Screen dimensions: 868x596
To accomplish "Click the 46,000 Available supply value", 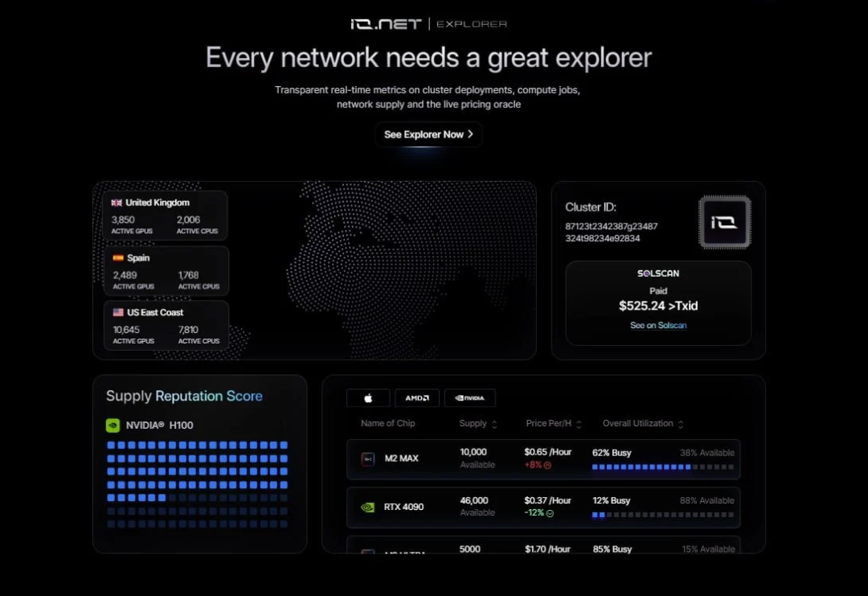I will tap(477, 506).
